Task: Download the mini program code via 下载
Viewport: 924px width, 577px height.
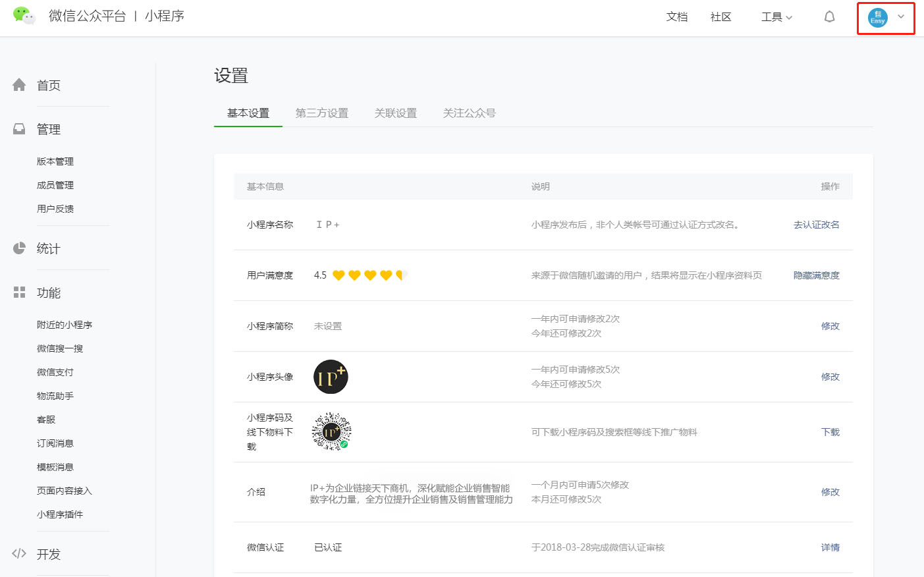Action: tap(830, 432)
